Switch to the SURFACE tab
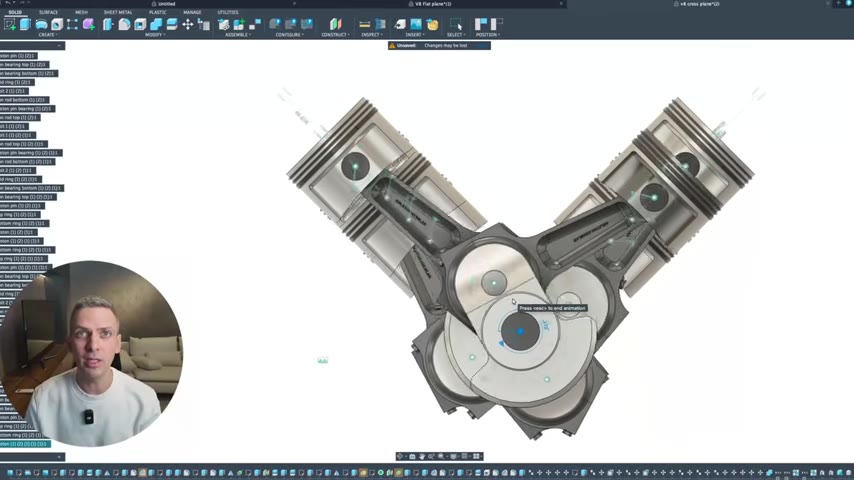The image size is (854, 480). point(48,12)
